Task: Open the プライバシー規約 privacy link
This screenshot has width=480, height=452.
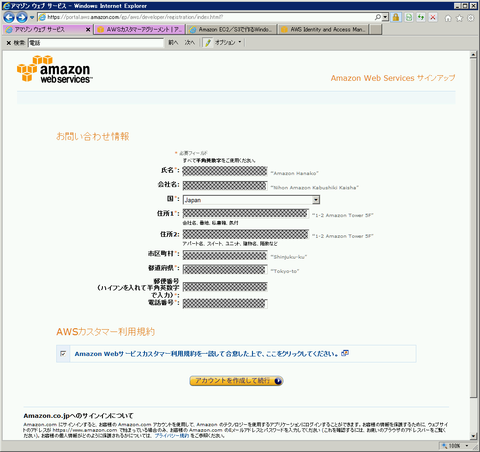Action: (172, 436)
